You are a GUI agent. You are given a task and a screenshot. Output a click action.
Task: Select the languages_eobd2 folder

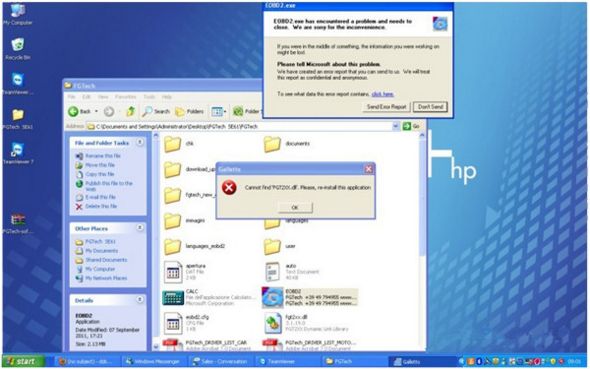pos(195,246)
